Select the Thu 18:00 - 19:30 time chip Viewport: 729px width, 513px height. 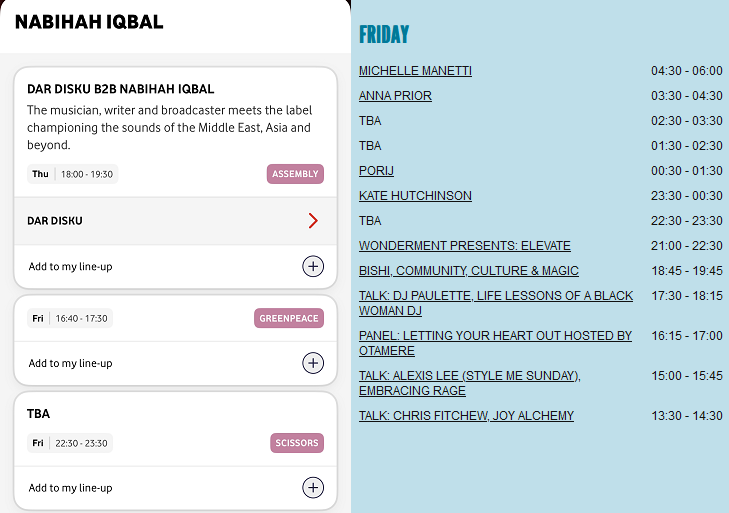(73, 174)
